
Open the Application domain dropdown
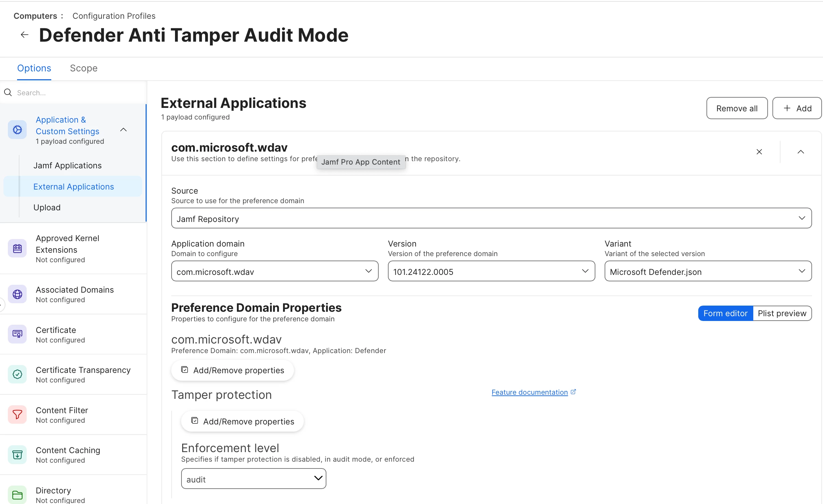point(275,271)
